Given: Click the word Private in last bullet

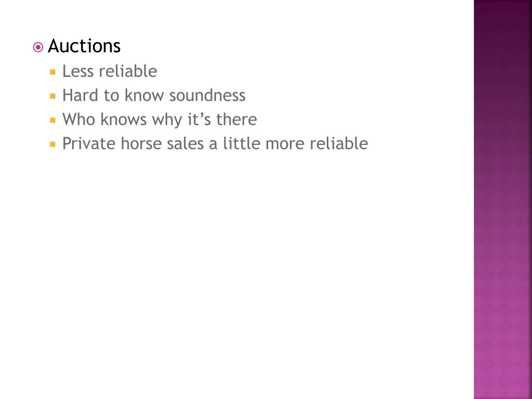Looking at the screenshot, I should tap(89, 143).
